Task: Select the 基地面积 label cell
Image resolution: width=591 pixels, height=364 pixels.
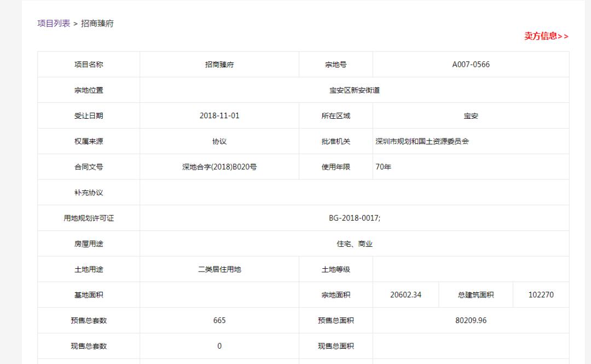Action: pyautogui.click(x=89, y=295)
